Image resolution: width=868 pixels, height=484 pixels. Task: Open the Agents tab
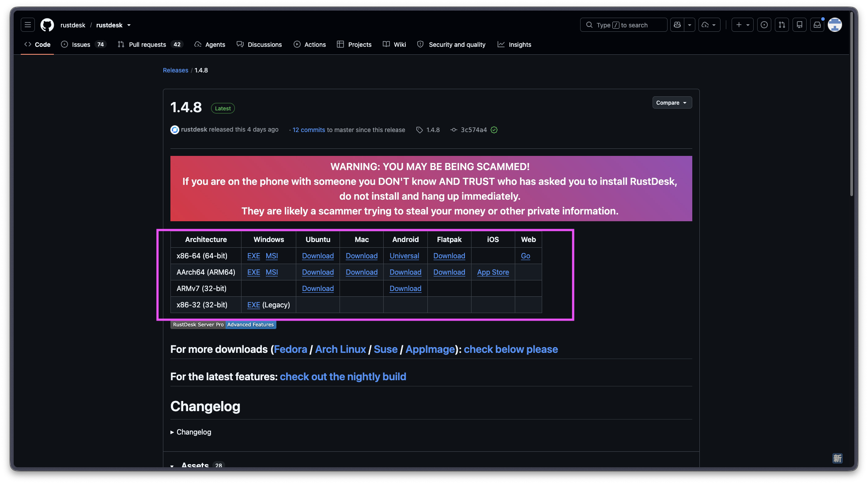210,45
